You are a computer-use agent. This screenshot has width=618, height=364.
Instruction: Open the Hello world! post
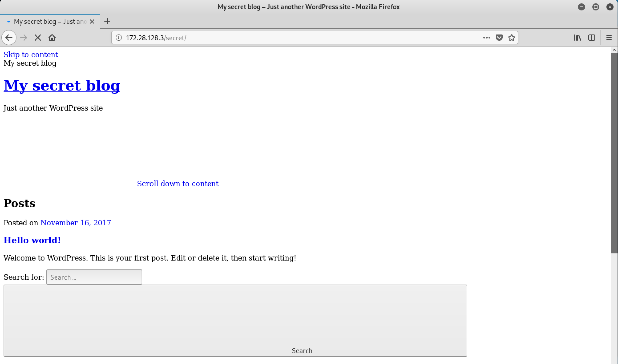(x=32, y=240)
